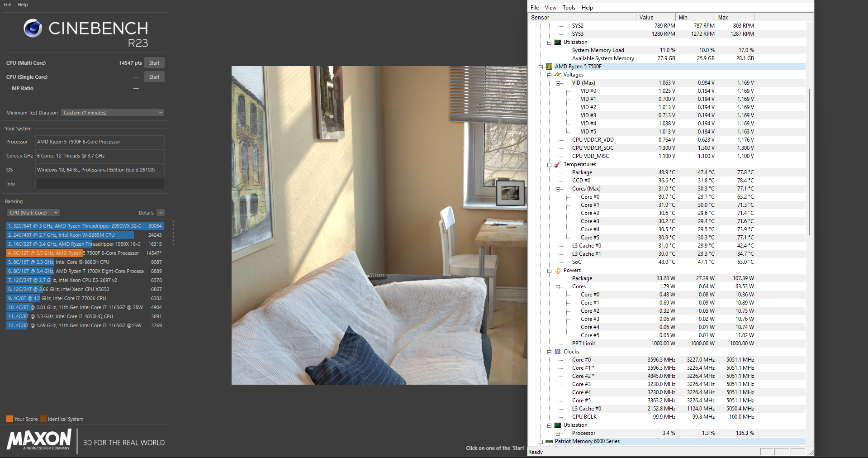Click the Clocks group icon
Image resolution: width=868 pixels, height=458 pixels.
(558, 352)
